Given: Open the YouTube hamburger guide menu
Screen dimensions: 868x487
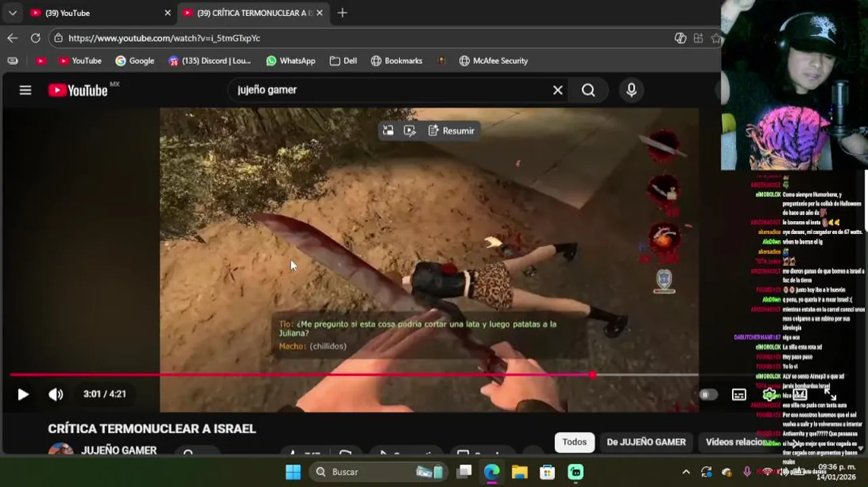Looking at the screenshot, I should (25, 90).
